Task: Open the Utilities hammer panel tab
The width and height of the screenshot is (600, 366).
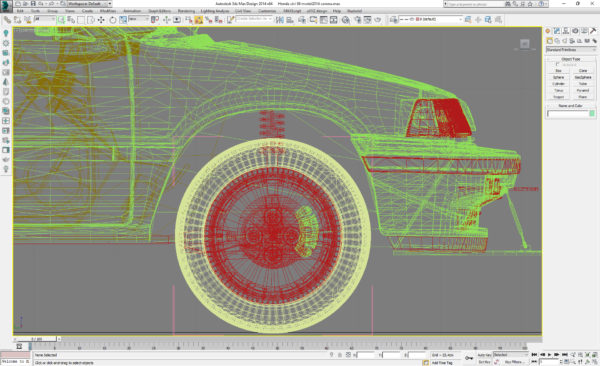Action: point(593,31)
